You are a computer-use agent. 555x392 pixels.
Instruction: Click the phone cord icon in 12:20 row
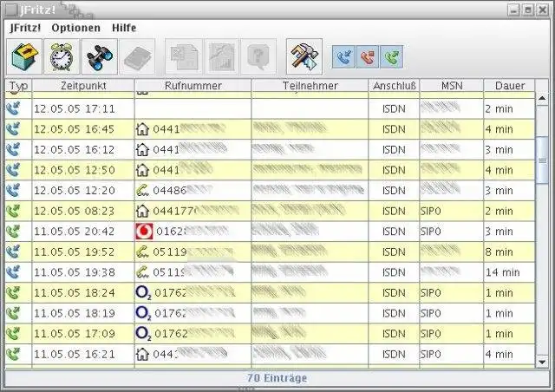142,191
